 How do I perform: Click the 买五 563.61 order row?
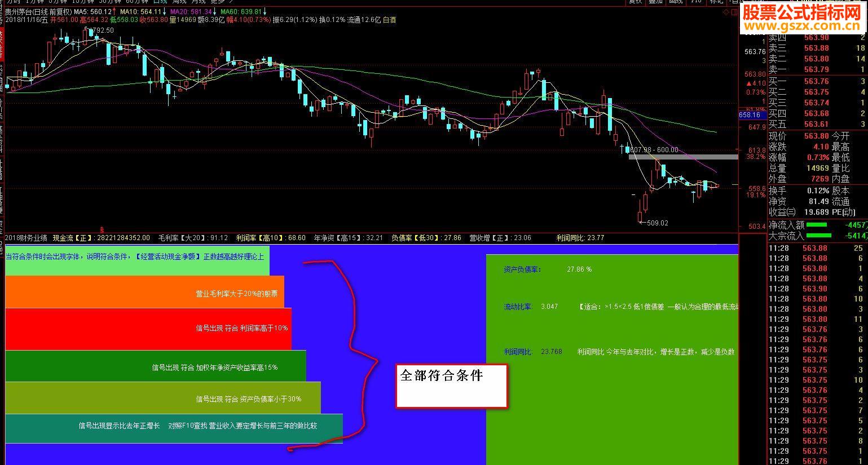(817, 124)
